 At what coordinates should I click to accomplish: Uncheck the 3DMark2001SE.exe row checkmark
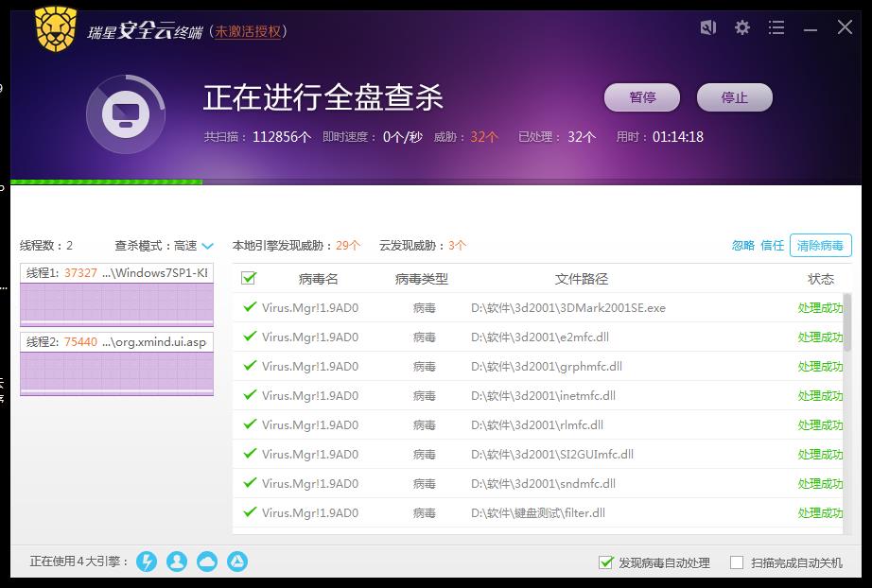250,307
